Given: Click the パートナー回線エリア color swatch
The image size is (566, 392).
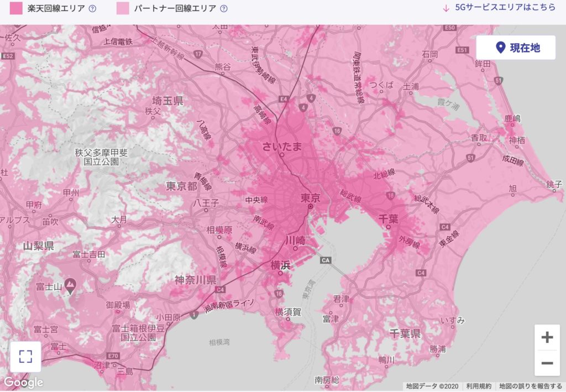Looking at the screenshot, I should tap(123, 8).
